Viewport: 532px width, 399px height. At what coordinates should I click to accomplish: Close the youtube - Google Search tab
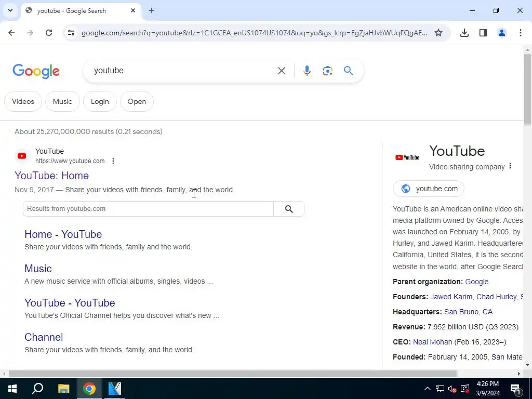133,10
